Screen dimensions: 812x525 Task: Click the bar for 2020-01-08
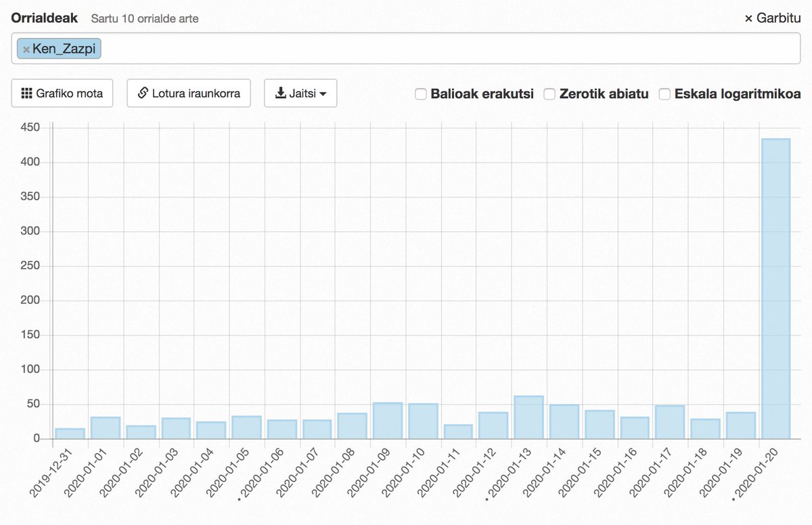(x=353, y=426)
